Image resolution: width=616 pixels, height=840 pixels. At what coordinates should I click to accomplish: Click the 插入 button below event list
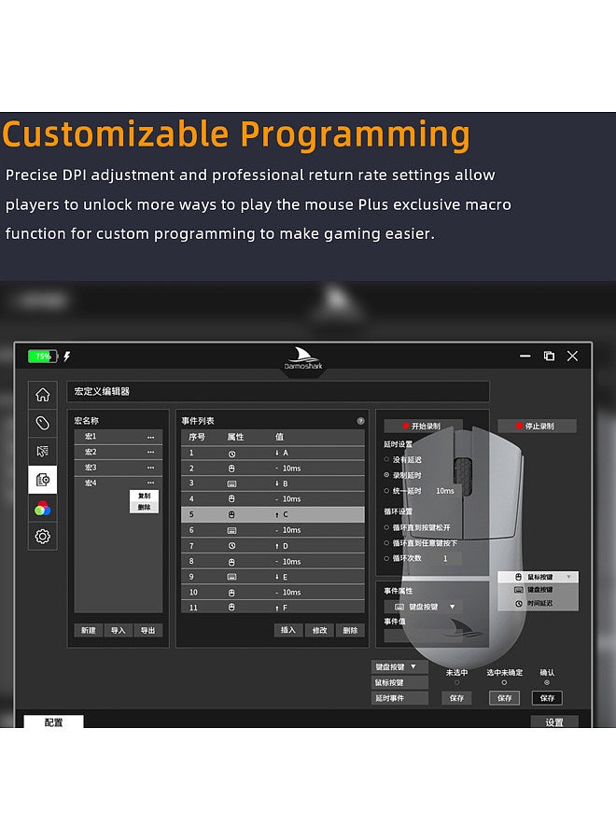(x=288, y=630)
